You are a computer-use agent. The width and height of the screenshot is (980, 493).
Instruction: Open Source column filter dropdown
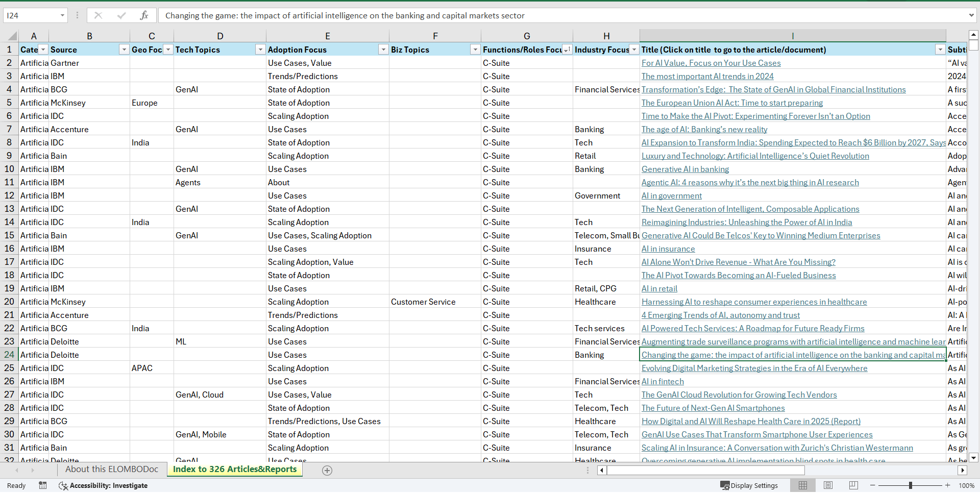coord(124,50)
